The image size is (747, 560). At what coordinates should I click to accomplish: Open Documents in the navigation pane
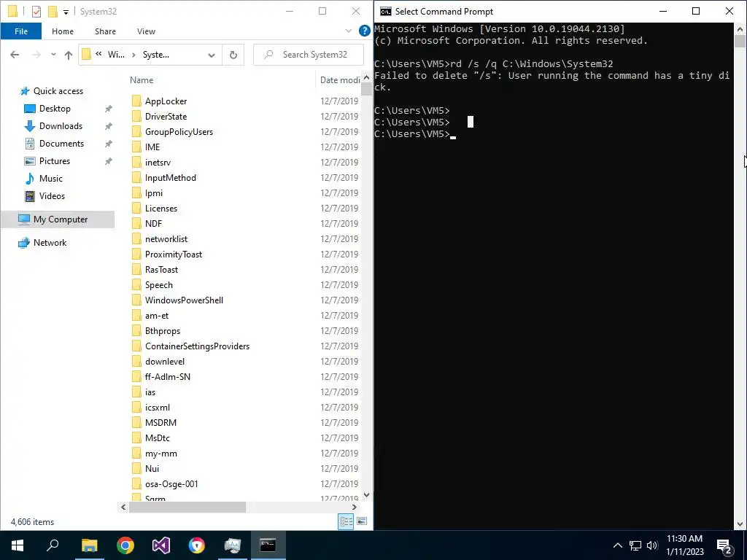point(61,144)
